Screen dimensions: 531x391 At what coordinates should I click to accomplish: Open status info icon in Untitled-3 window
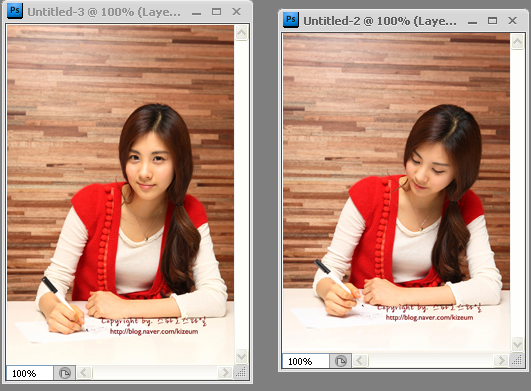64,373
